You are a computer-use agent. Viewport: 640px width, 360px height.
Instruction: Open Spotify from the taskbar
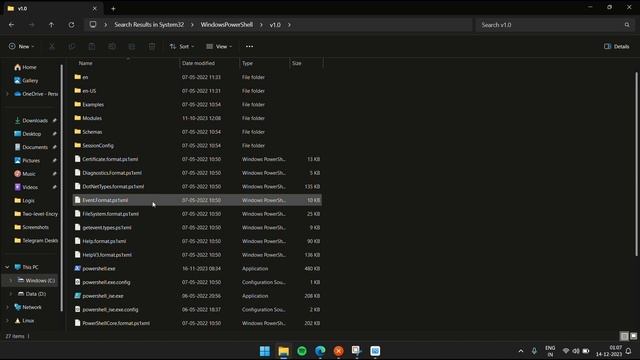click(x=302, y=351)
